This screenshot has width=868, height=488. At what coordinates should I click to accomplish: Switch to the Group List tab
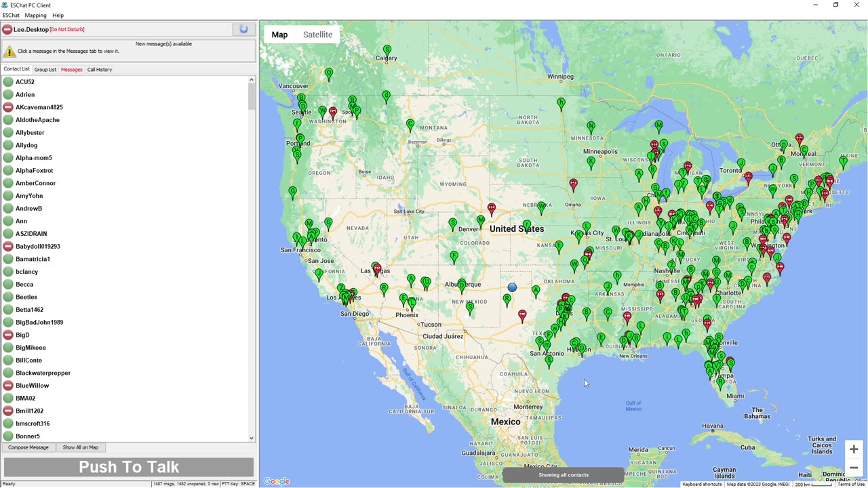point(45,69)
